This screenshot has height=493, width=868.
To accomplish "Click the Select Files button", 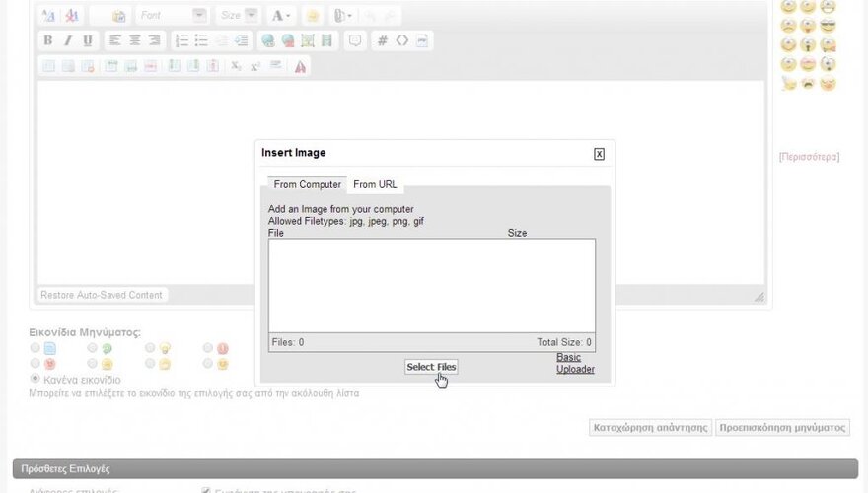I will click(431, 367).
